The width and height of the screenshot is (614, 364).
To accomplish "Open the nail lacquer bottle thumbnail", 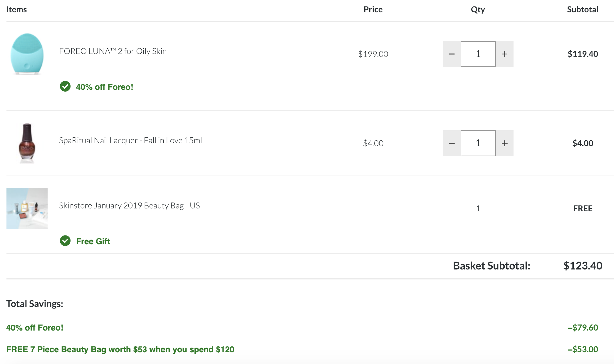I will click(x=27, y=143).
